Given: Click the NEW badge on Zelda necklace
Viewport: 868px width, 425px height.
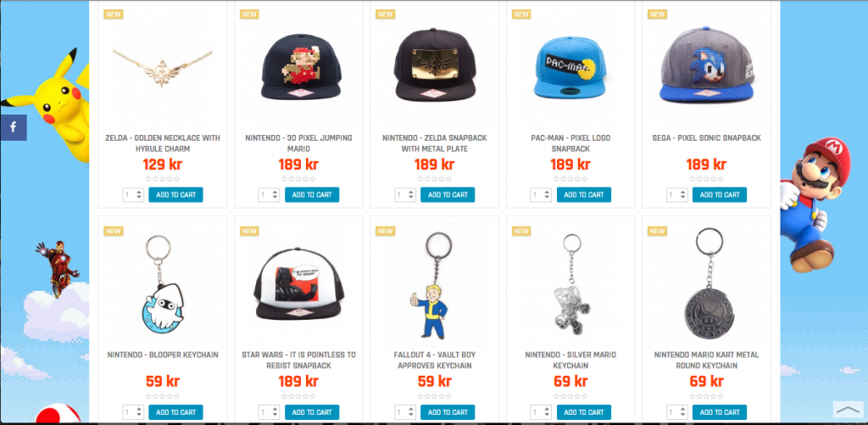Looking at the screenshot, I should click(114, 14).
